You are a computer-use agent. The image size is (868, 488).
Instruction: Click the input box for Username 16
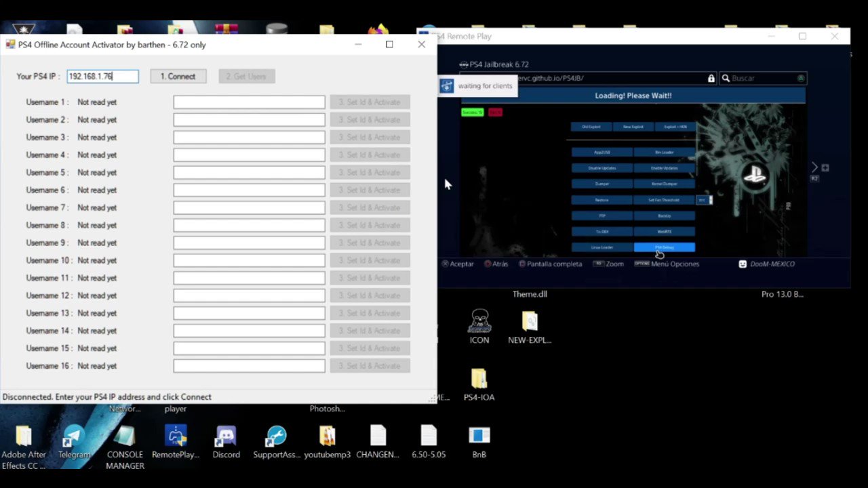249,366
